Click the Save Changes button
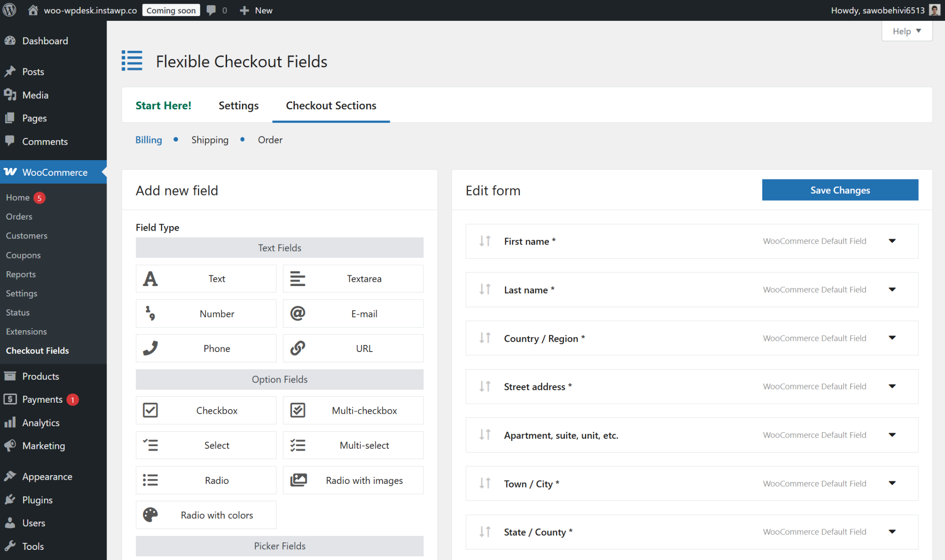The height and width of the screenshot is (560, 945). [x=840, y=190]
